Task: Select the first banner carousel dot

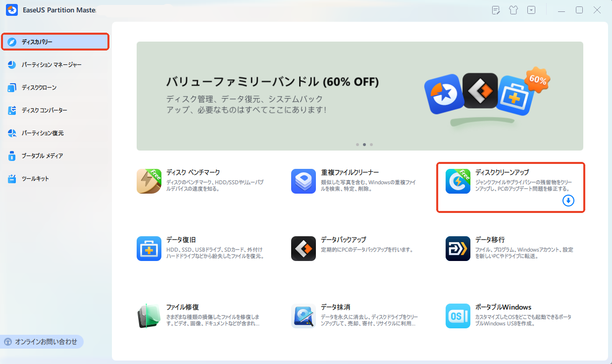Action: pyautogui.click(x=357, y=145)
